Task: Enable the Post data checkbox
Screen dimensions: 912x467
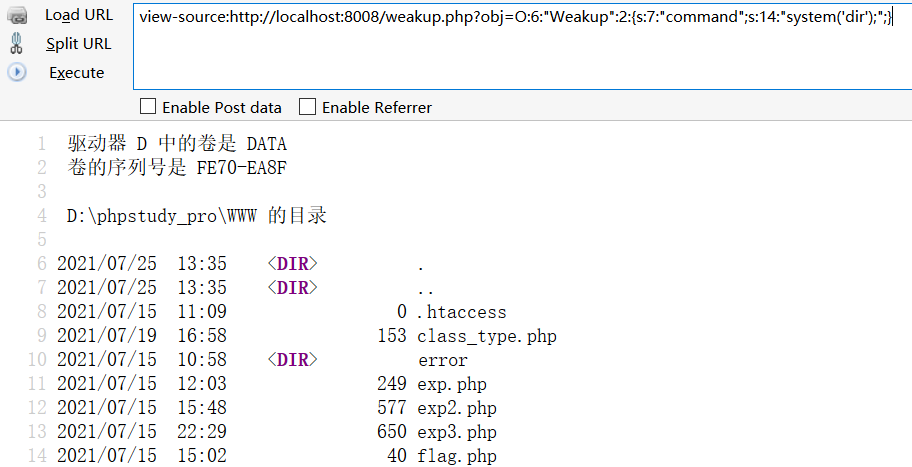Action: click(x=148, y=107)
